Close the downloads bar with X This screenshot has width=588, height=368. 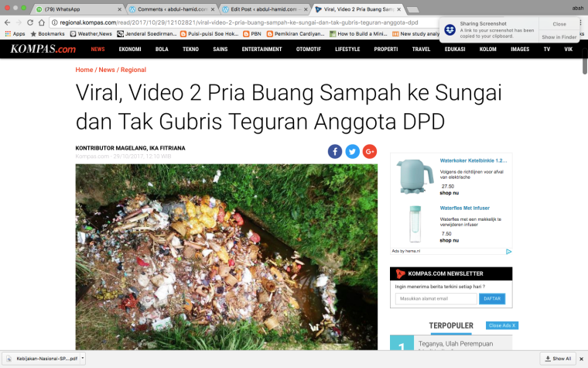pyautogui.click(x=581, y=359)
